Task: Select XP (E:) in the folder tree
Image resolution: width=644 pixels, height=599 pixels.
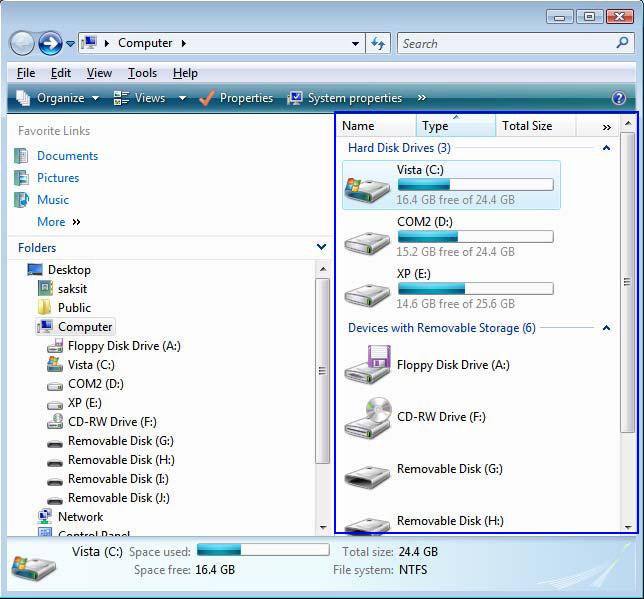Action: (x=85, y=403)
